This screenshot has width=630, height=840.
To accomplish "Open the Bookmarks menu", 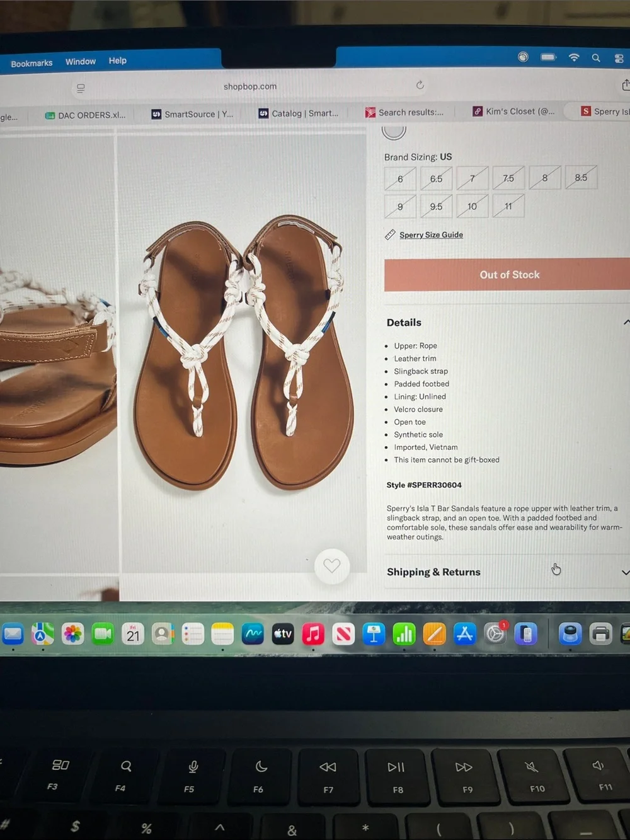I will click(x=31, y=63).
